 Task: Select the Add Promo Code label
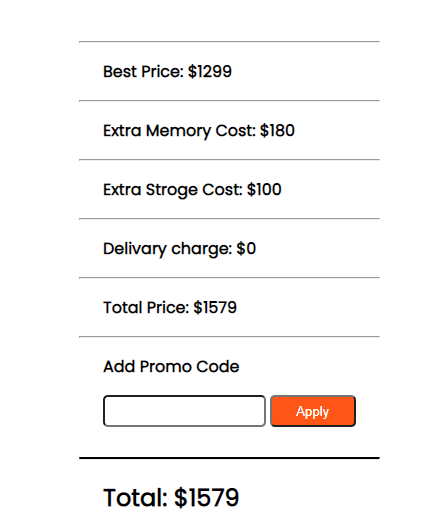click(x=171, y=367)
